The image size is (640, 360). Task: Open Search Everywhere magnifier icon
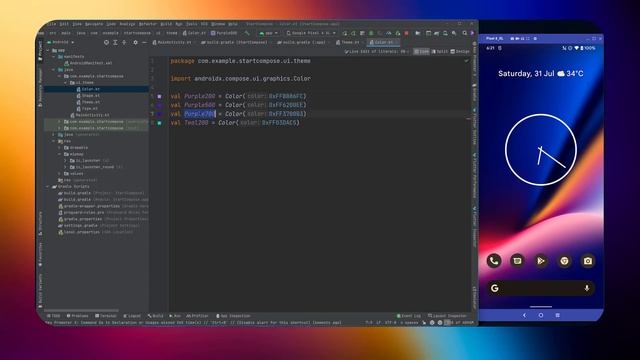point(464,33)
